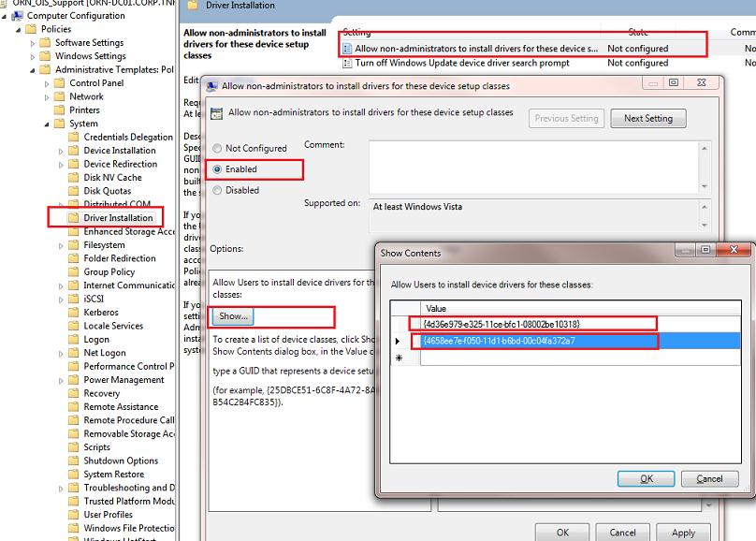756x541 pixels.
Task: Click the Device Installation folder icon
Action: pyautogui.click(x=74, y=151)
